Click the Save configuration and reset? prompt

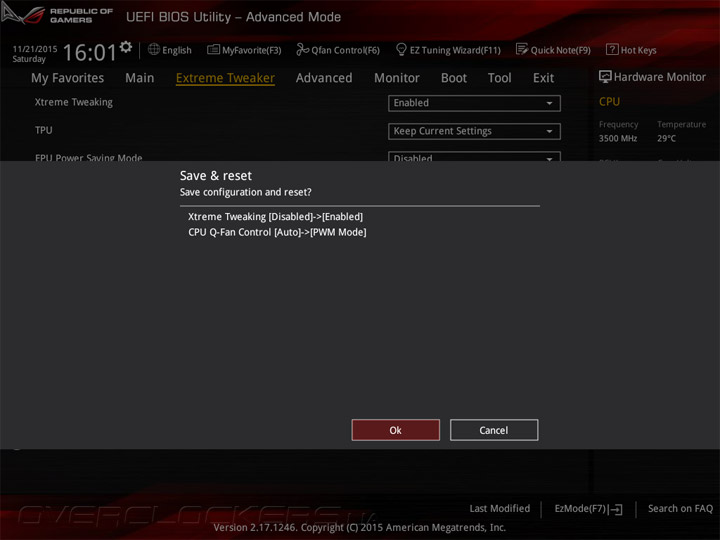coord(246,192)
